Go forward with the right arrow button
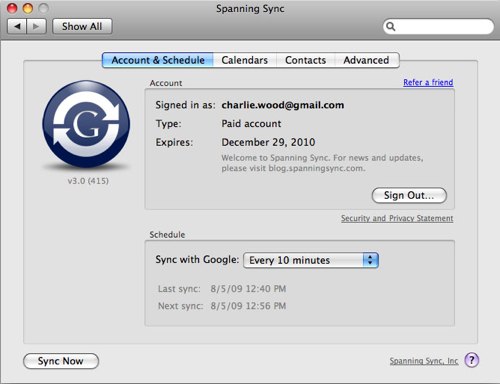This screenshot has height=384, width=500. pyautogui.click(x=36, y=26)
